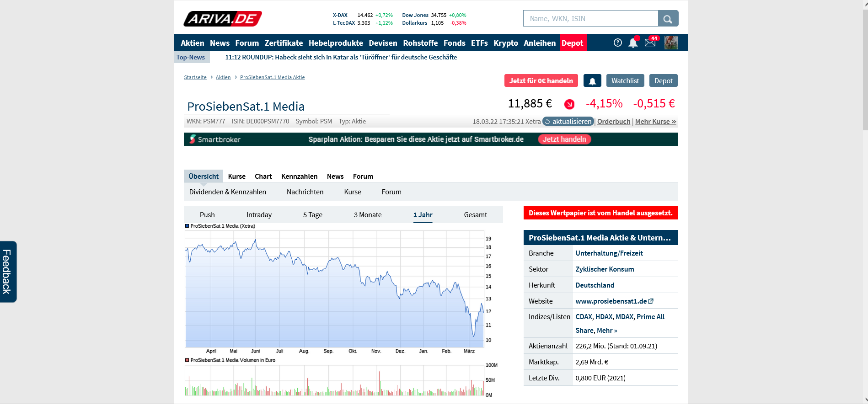The height and width of the screenshot is (406, 868).
Task: Switch chart to 1 Jahr
Action: pos(423,215)
